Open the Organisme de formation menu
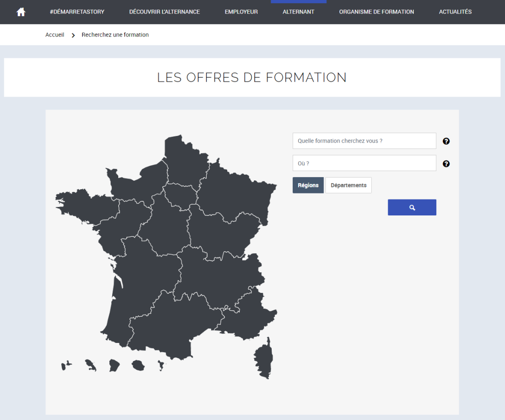The image size is (505, 420). pos(376,12)
